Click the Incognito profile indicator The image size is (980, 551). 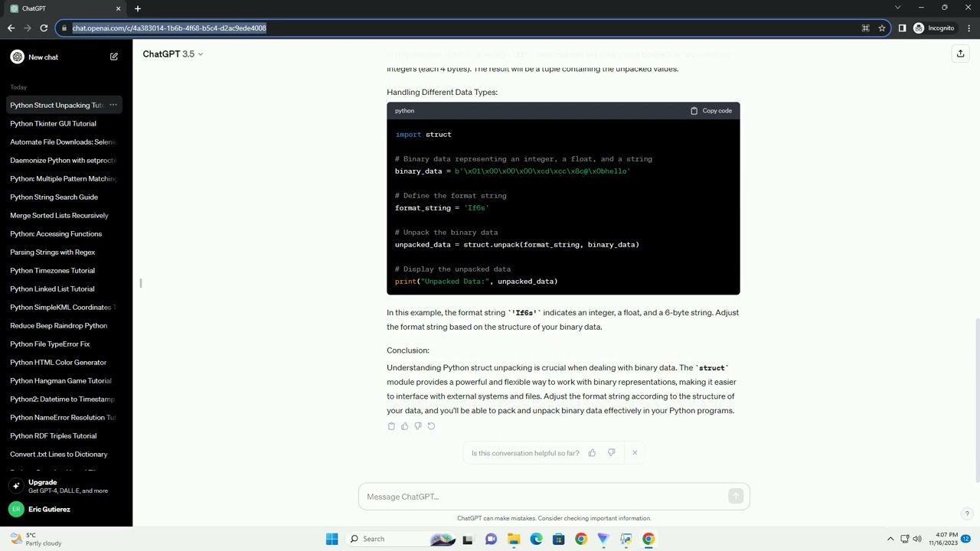coord(934,28)
